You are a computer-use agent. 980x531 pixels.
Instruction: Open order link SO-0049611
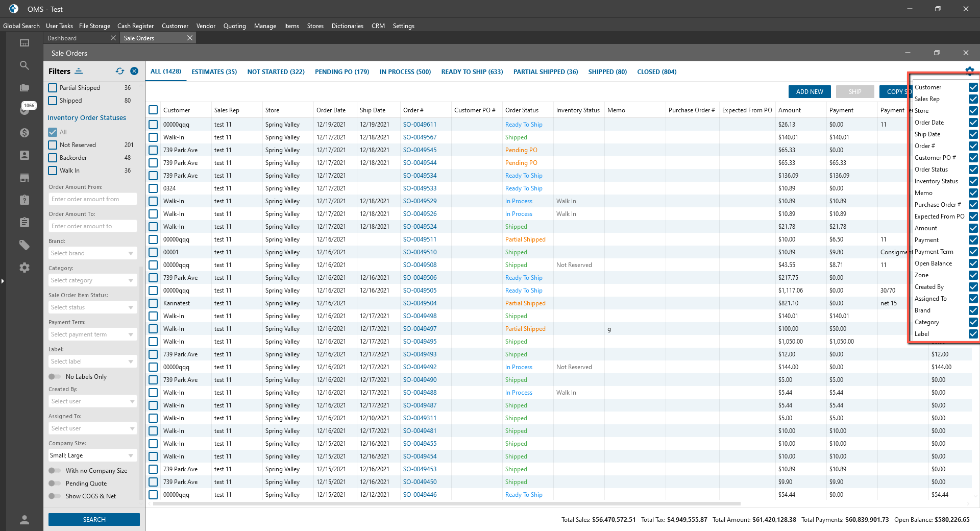[420, 125]
